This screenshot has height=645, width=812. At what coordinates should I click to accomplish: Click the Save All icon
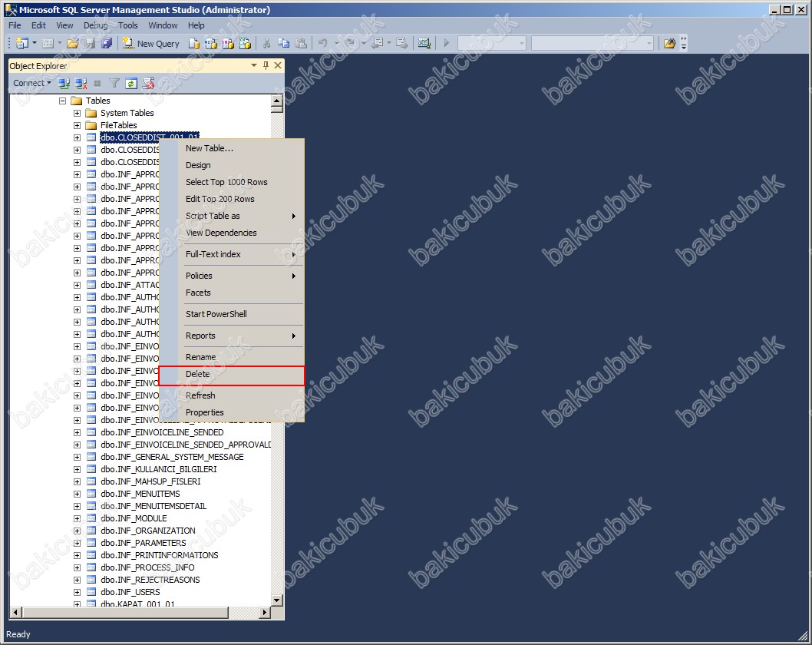106,44
